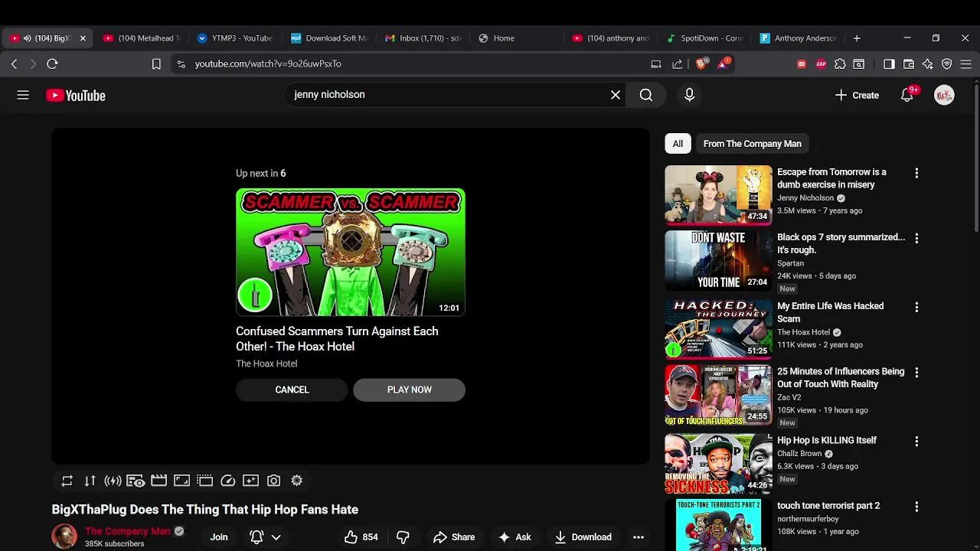Toggle the browser sidebar panel

889,64
